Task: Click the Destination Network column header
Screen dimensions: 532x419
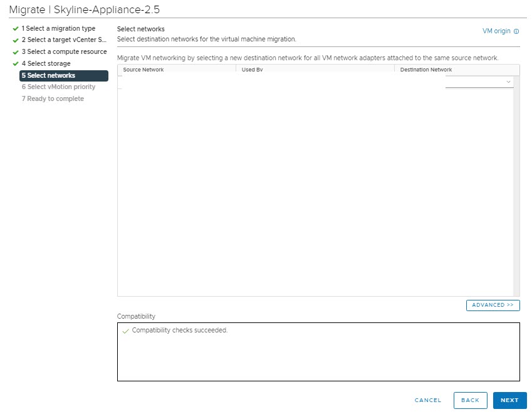Action: [x=426, y=70]
